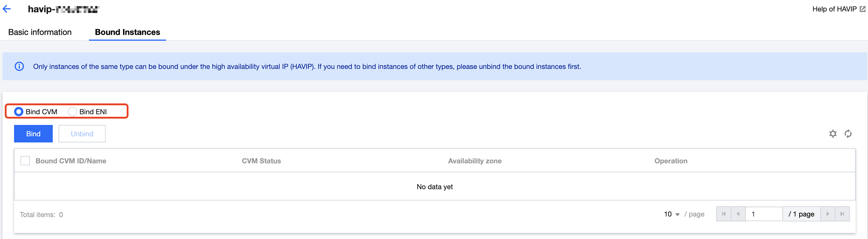The image size is (868, 239).
Task: Click the page number input field
Action: coord(764,214)
